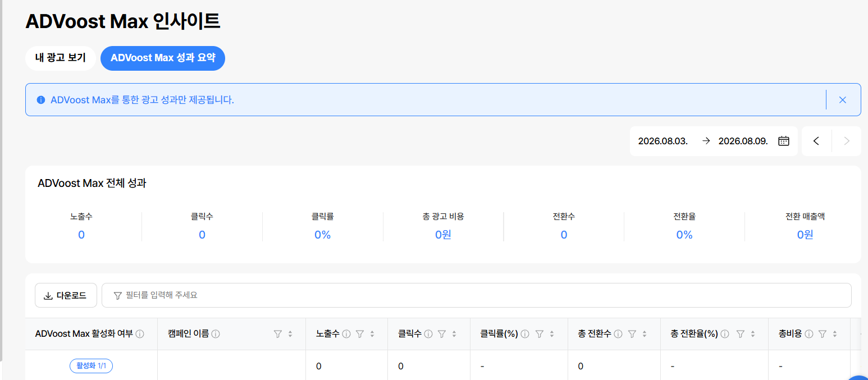Click the 전환율 summary value 0%
This screenshot has height=380, width=868.
click(684, 235)
